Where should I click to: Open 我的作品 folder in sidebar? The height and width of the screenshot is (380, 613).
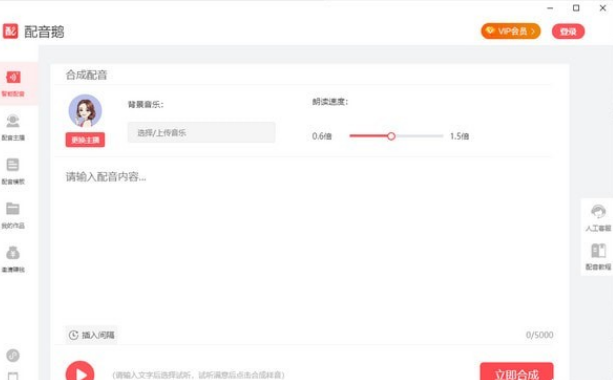(x=13, y=215)
